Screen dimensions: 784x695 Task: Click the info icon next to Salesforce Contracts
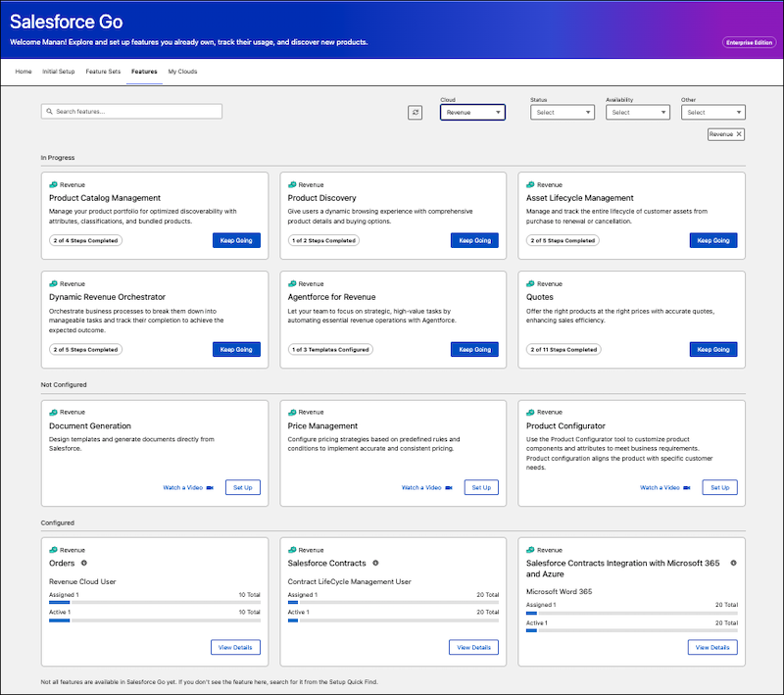(x=375, y=563)
